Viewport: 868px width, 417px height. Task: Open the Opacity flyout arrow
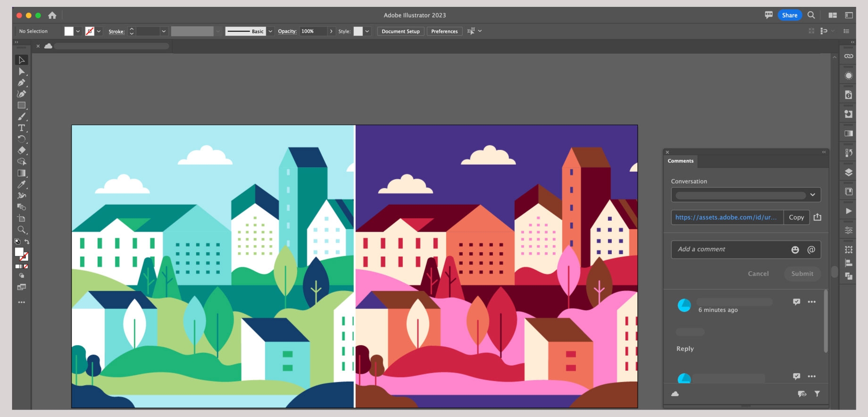pyautogui.click(x=331, y=31)
